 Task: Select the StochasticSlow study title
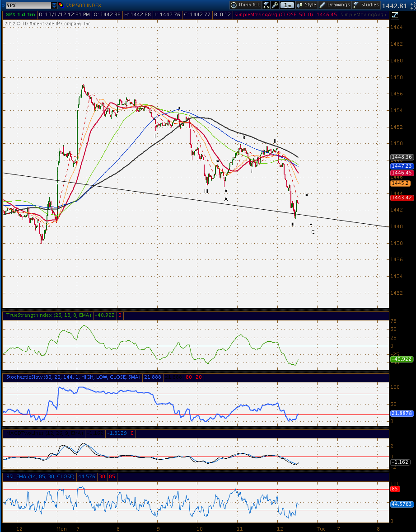pyautogui.click(x=73, y=377)
